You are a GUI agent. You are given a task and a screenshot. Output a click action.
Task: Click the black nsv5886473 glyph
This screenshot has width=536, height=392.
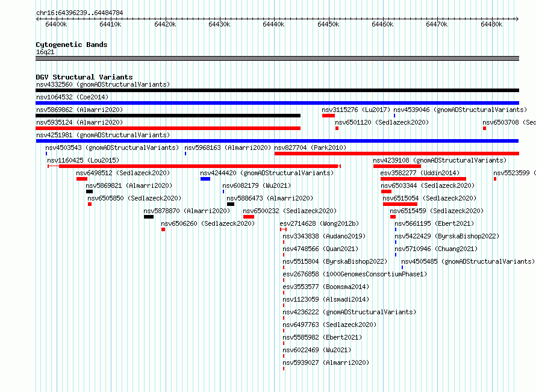click(x=231, y=204)
